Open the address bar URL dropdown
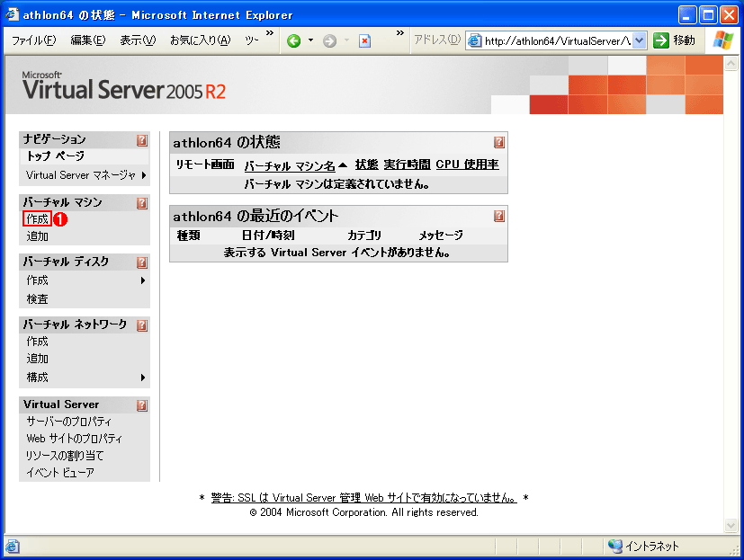 [x=639, y=40]
